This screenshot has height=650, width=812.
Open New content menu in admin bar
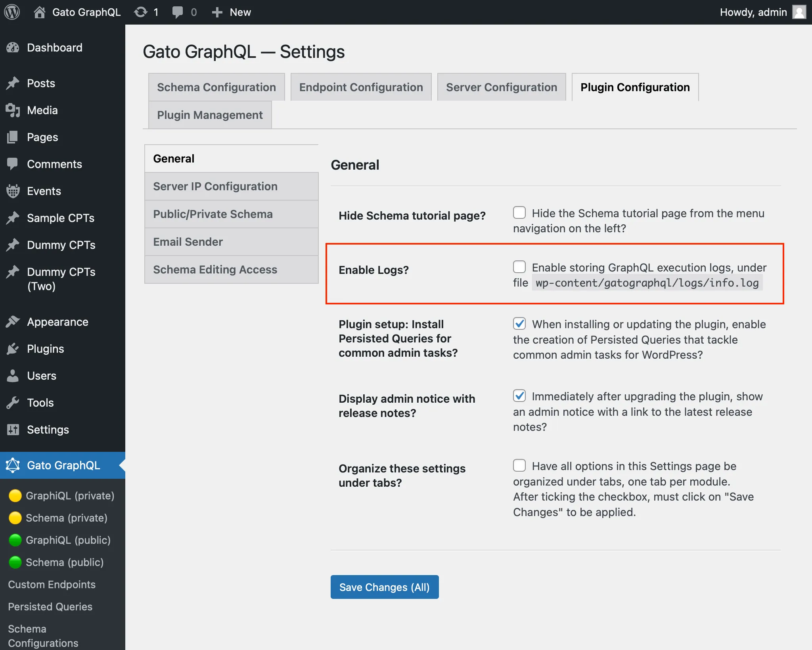[231, 12]
